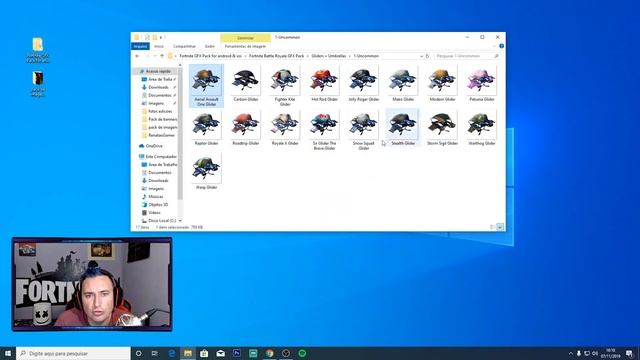This screenshot has width=640, height=360.
Task: Select Este Computador in navigation pane
Action: point(160,156)
